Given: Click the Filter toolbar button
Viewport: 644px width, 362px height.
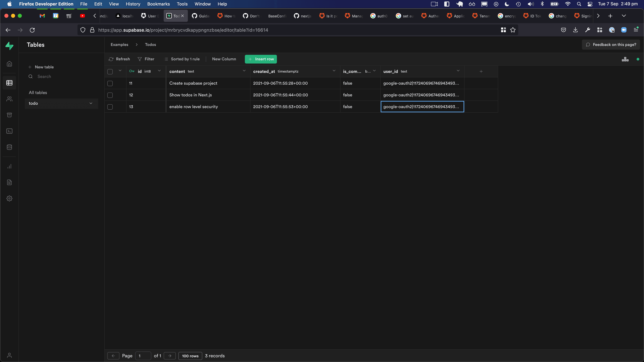Looking at the screenshot, I should (x=146, y=59).
